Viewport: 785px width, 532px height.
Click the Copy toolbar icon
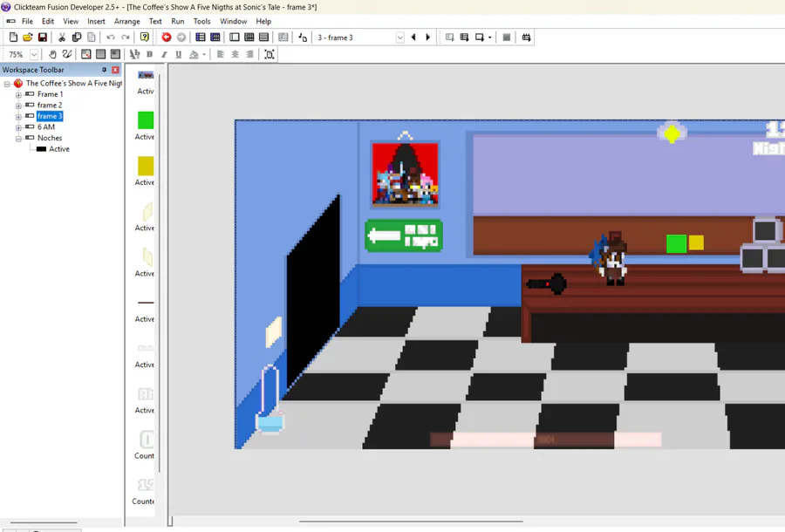coord(77,37)
